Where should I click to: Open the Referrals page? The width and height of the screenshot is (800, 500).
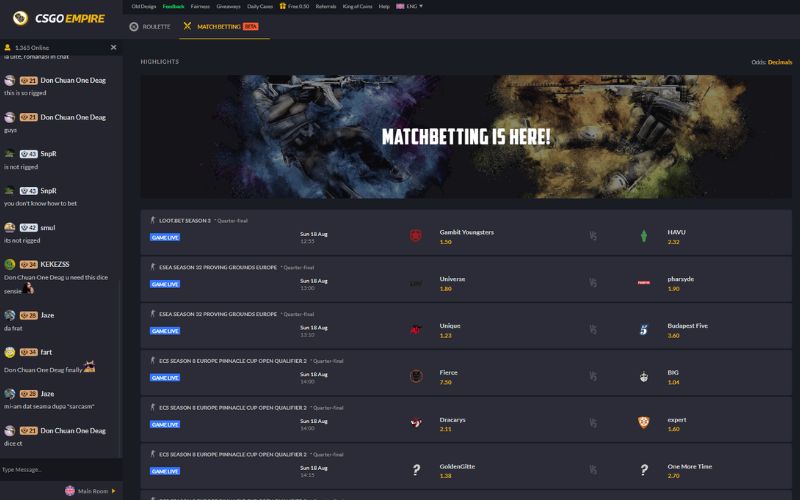326,7
